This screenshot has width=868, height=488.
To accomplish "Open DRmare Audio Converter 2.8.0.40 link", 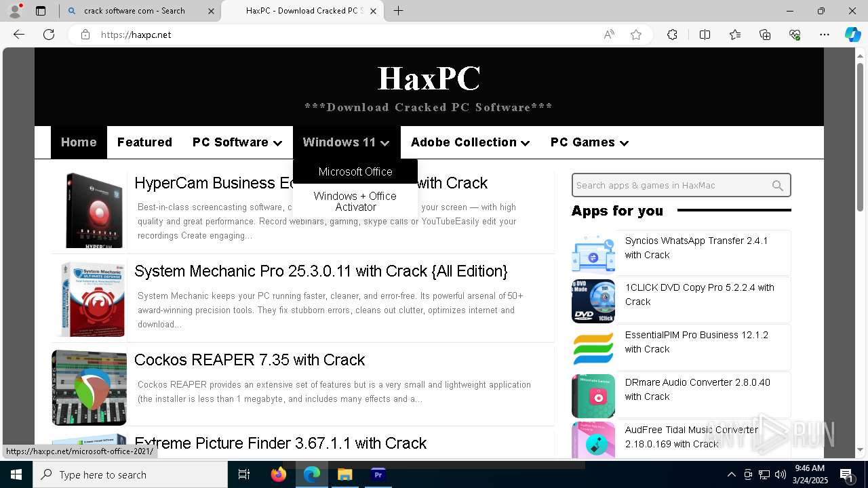I will click(697, 390).
